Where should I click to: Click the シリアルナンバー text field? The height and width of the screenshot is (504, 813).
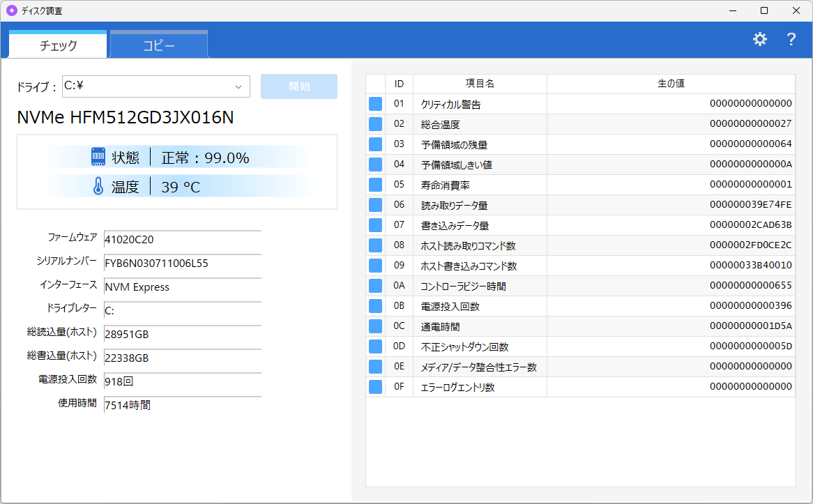tap(182, 264)
